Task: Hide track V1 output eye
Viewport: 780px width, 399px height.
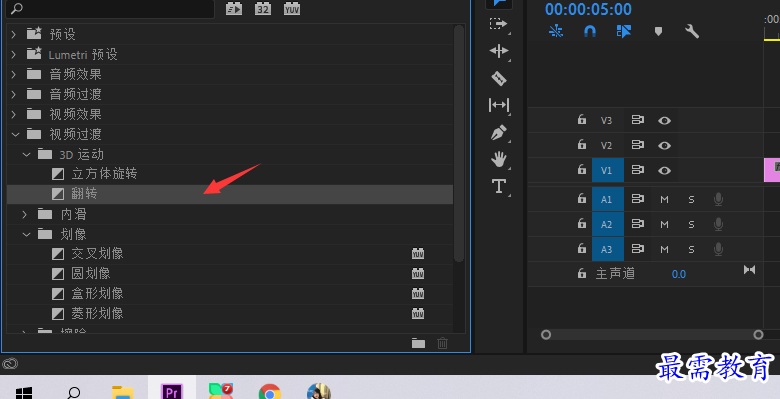Action: [665, 170]
